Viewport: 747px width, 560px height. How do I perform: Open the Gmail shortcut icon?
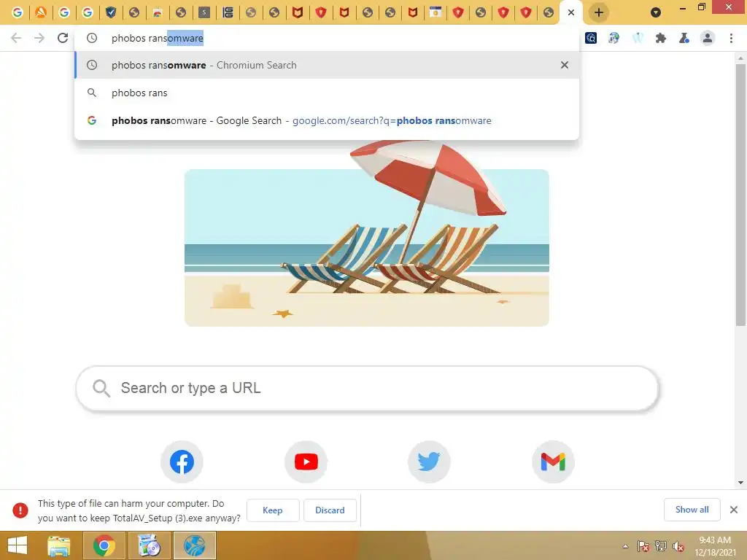(553, 462)
